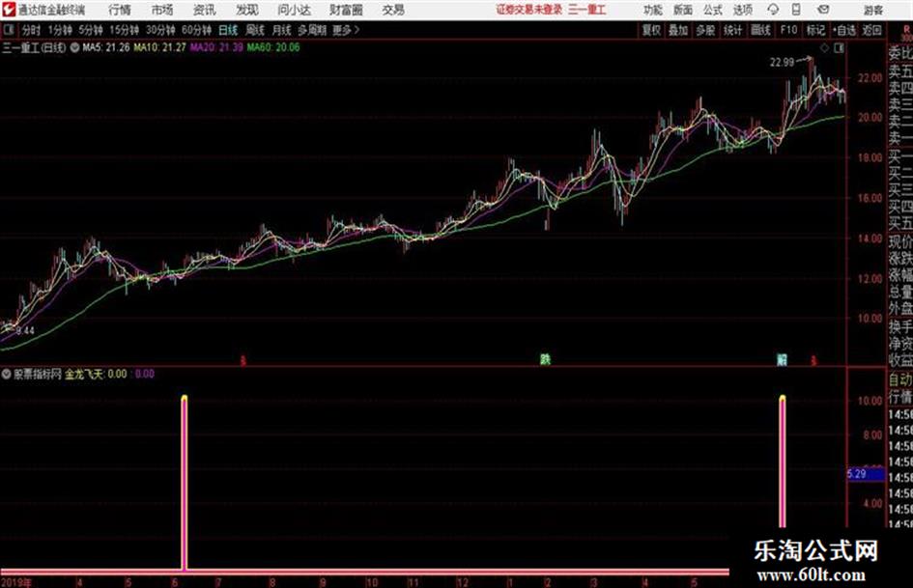Open the envelope messages icon
Viewport: 913px width, 588px height.
click(x=823, y=10)
